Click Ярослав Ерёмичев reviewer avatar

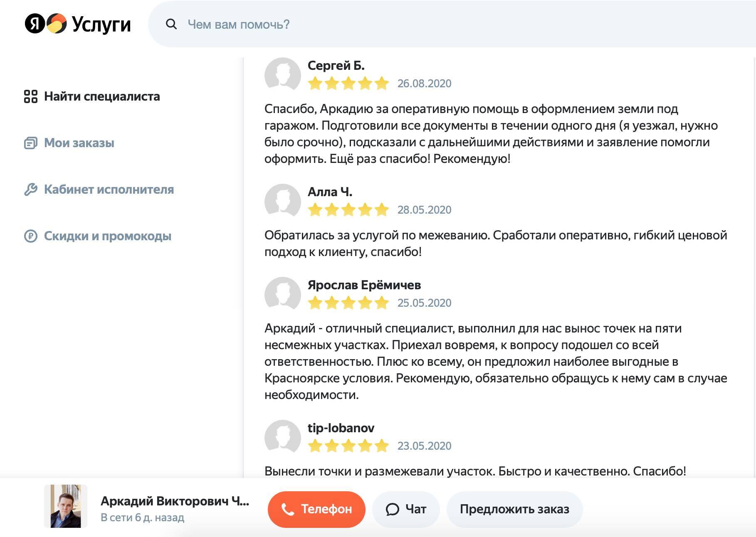coord(283,294)
